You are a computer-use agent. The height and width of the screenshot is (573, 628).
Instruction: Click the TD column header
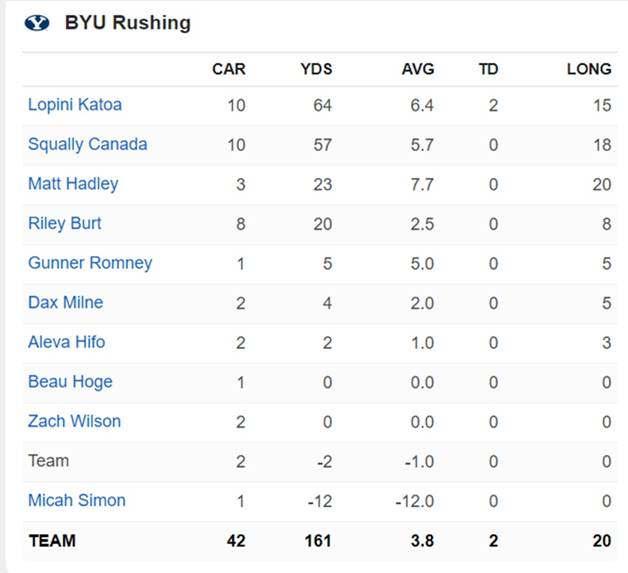click(488, 69)
